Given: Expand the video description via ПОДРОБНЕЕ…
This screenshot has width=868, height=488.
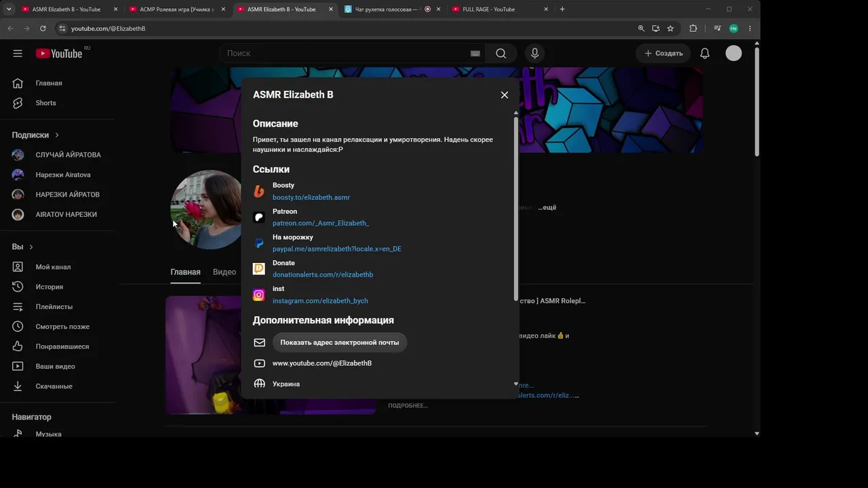Looking at the screenshot, I should point(408,405).
